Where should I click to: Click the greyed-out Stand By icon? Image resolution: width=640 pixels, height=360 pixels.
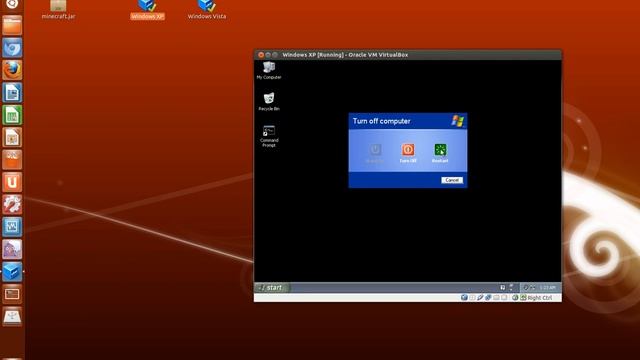(375, 150)
